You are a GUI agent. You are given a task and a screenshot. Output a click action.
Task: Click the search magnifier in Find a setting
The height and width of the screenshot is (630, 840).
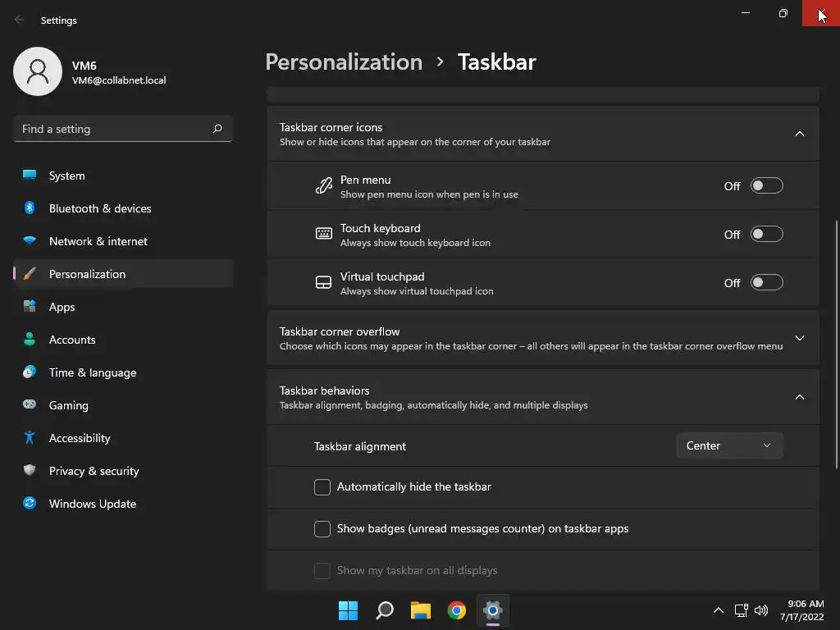pos(217,129)
